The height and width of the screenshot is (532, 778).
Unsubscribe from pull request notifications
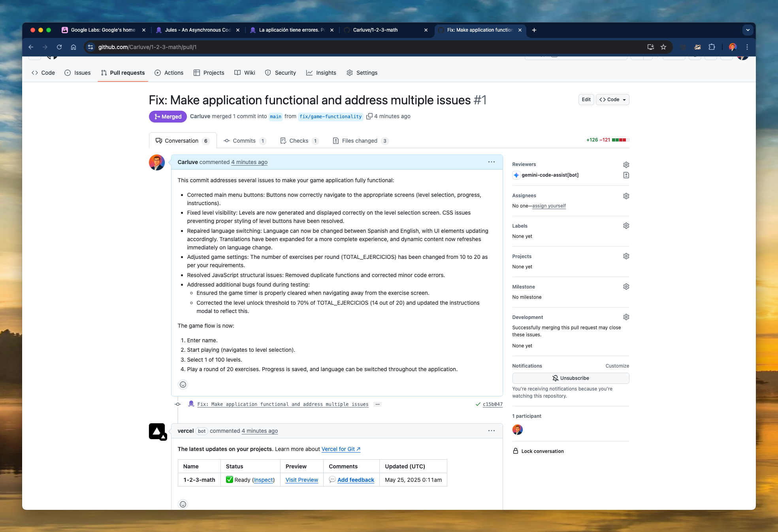[x=570, y=378]
